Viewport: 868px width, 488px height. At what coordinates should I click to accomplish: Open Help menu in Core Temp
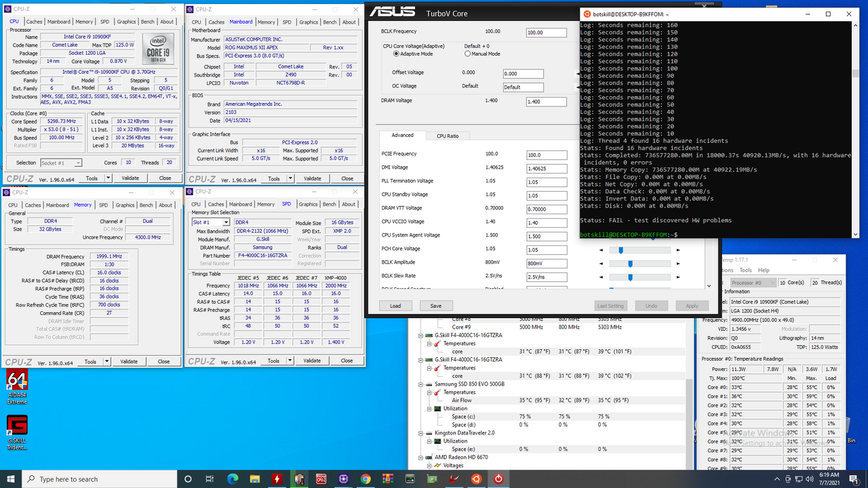tap(764, 270)
